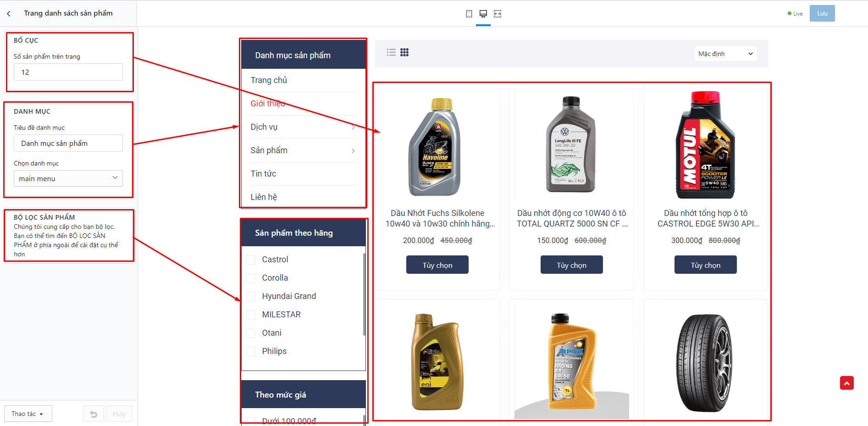The image size is (868, 426).
Task: Click the '300.000₫' sale price
Action: (687, 240)
